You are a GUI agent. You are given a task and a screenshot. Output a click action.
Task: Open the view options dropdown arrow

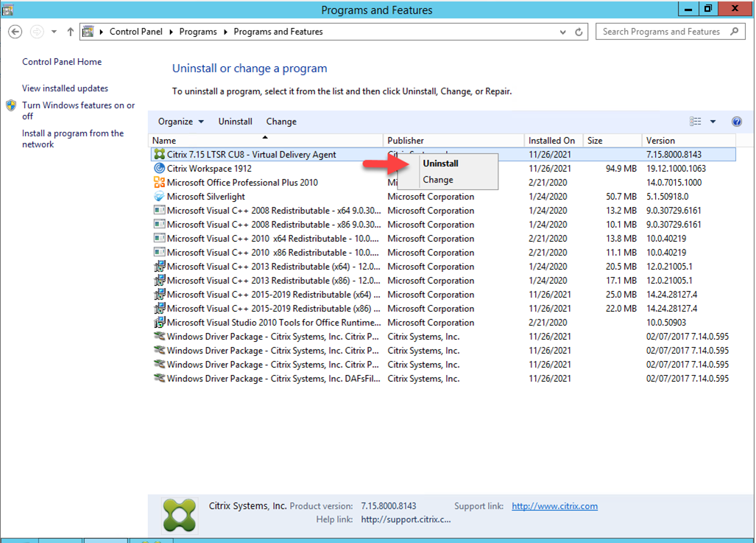coord(713,122)
